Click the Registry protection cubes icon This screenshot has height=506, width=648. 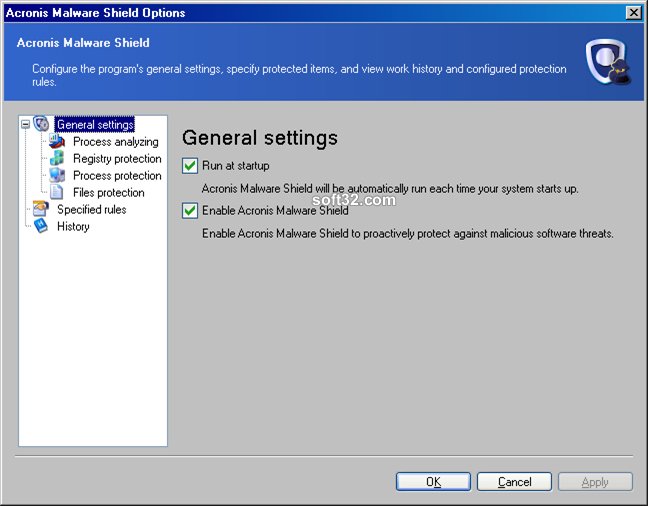click(57, 158)
